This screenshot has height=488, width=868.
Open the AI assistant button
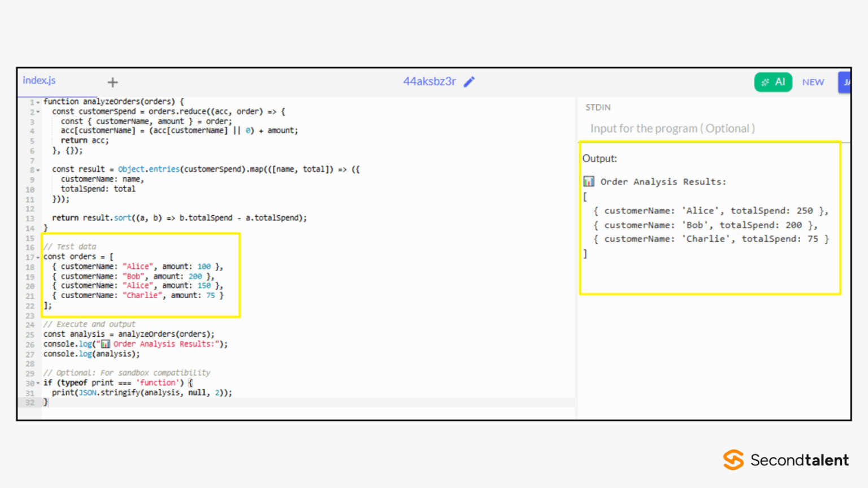(773, 82)
